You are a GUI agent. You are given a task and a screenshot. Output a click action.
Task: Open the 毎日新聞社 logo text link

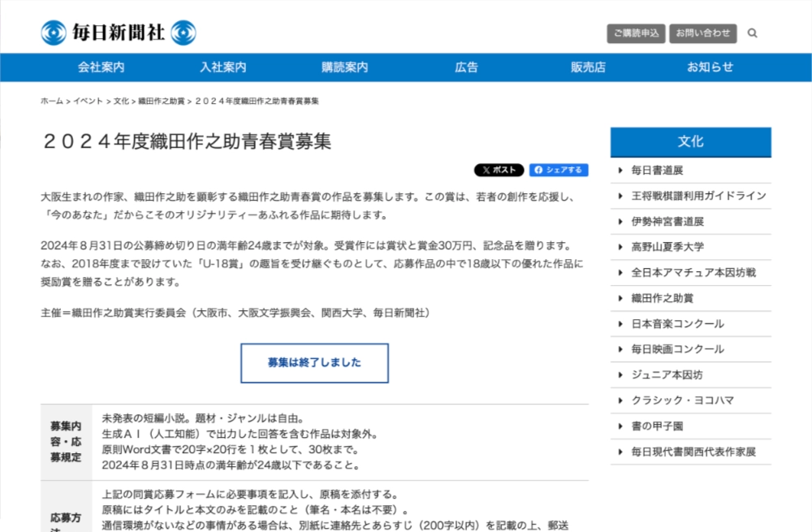point(119,32)
